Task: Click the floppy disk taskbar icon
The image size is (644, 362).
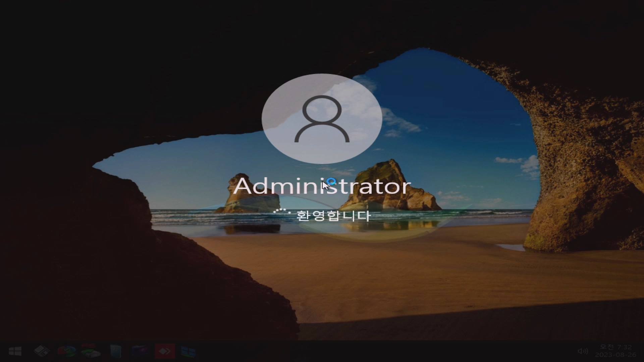Action: (x=42, y=351)
